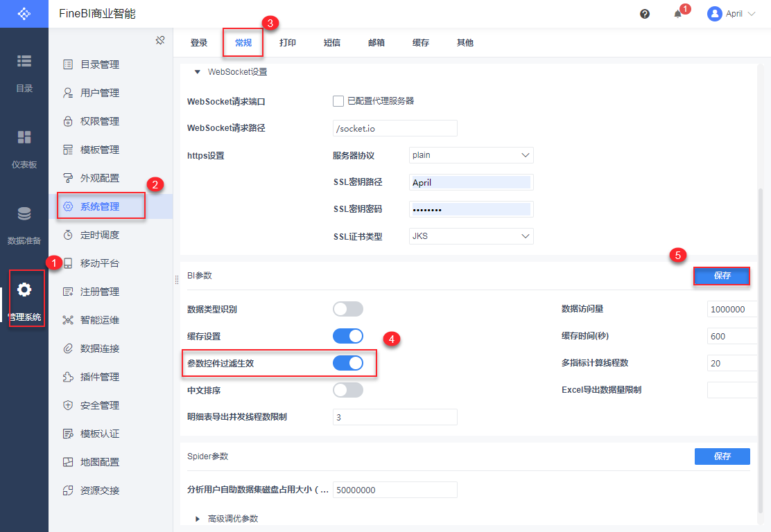
Task: Open the 服务器协议 plain dropdown
Action: pos(471,155)
